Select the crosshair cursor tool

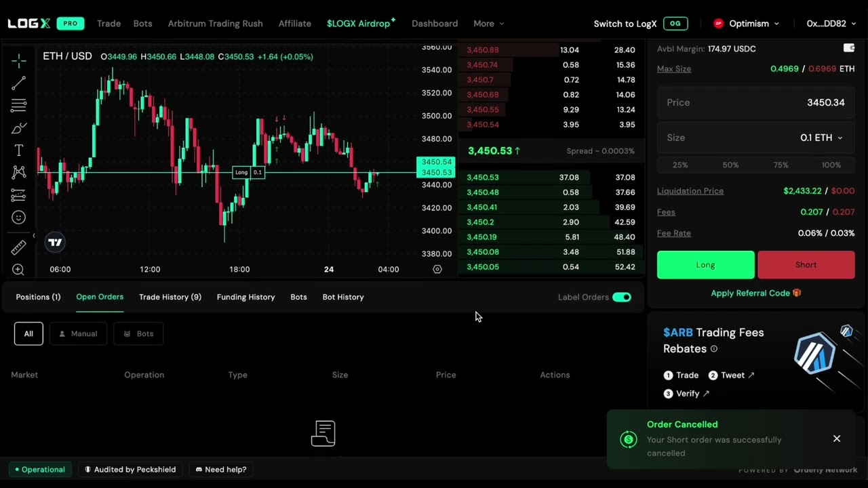(18, 61)
